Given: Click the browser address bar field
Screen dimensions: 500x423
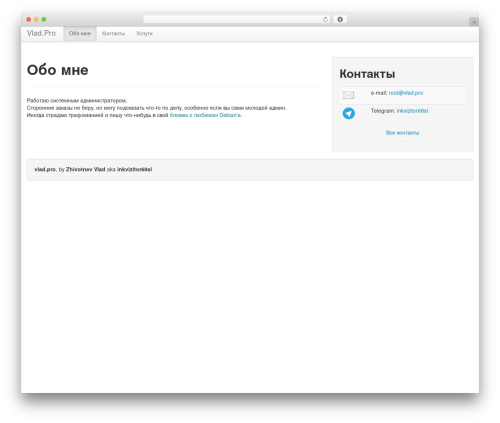Looking at the screenshot, I should tap(237, 19).
